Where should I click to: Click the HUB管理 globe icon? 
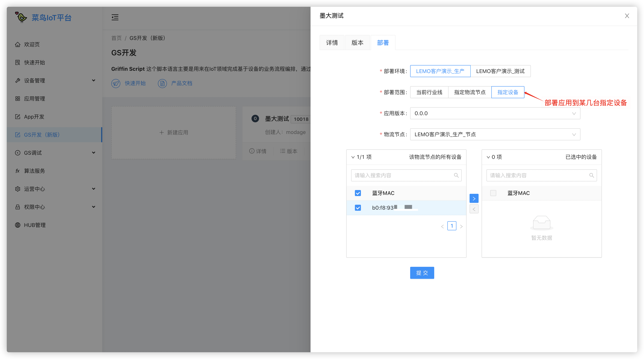(17, 225)
